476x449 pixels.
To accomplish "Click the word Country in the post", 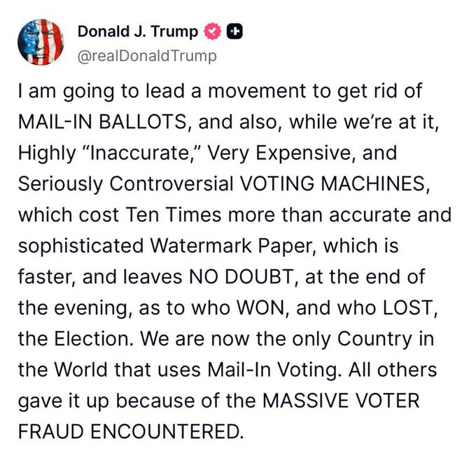I will point(374,339).
